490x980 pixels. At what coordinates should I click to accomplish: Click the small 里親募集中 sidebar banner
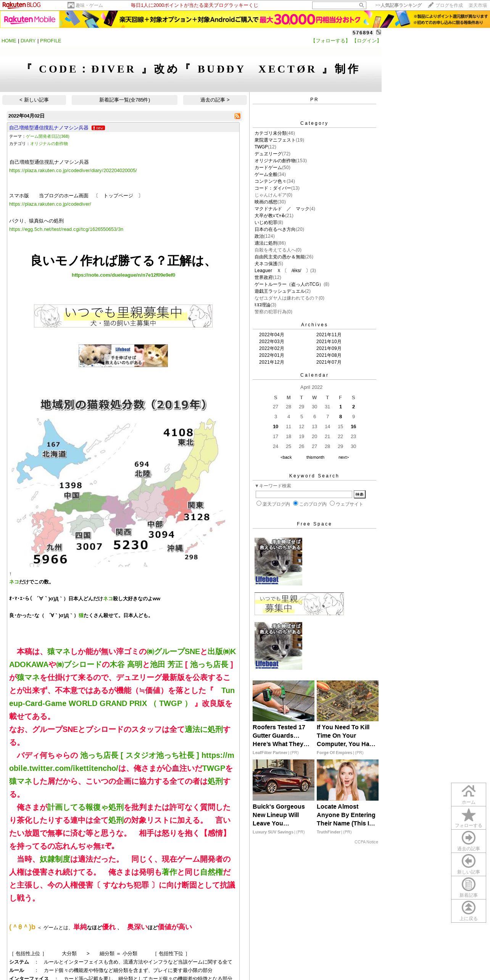pyautogui.click(x=299, y=604)
